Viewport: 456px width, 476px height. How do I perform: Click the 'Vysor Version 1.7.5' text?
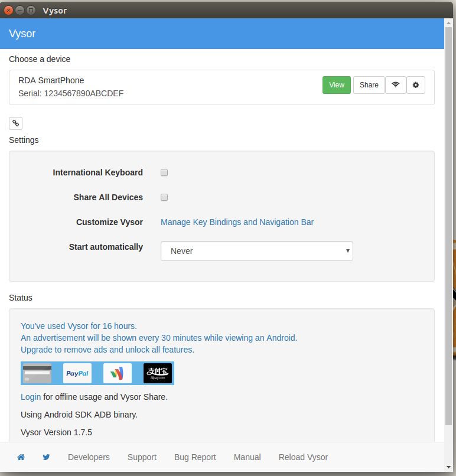tap(57, 432)
